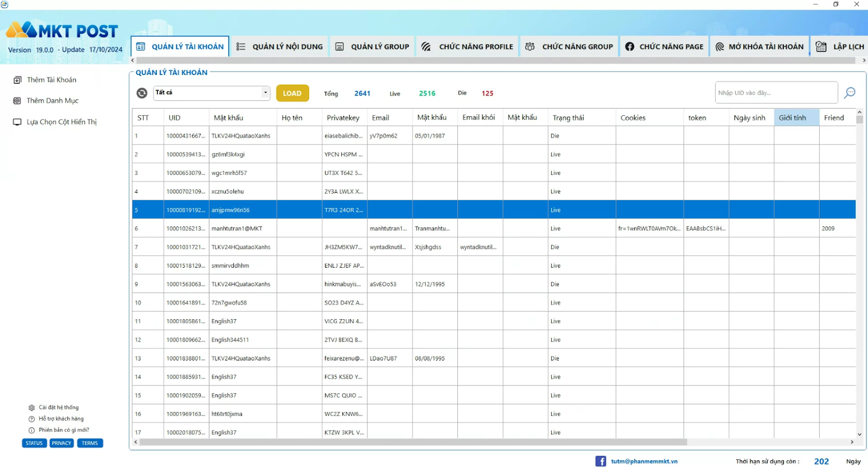Open the tutm@phanmemmkt.vn email link
Viewport: 868px width, 469px height.
pyautogui.click(x=644, y=461)
